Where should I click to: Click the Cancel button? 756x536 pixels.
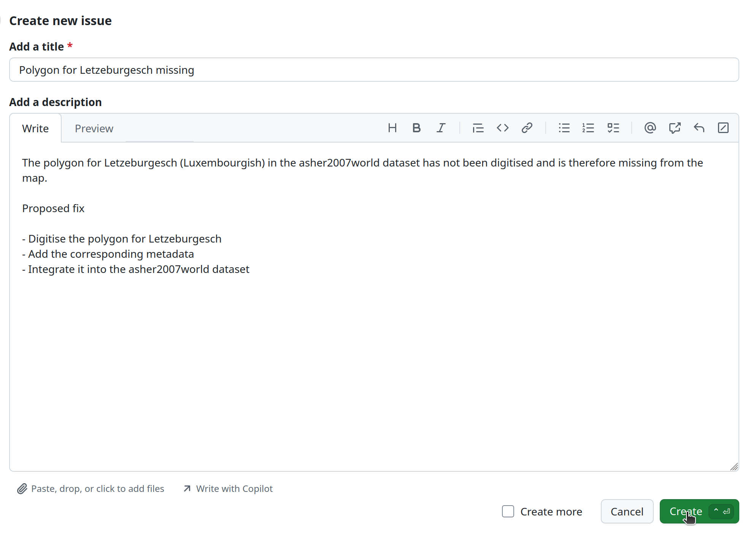[x=627, y=511]
